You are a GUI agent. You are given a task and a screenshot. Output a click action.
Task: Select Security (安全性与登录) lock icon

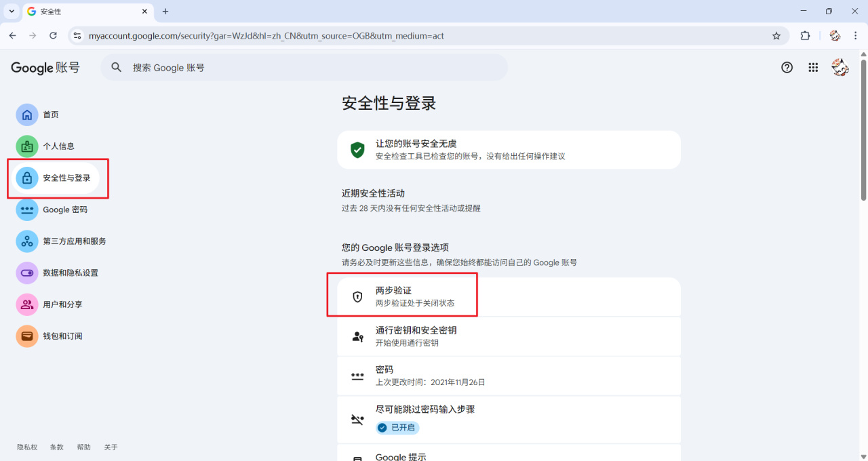pyautogui.click(x=27, y=178)
